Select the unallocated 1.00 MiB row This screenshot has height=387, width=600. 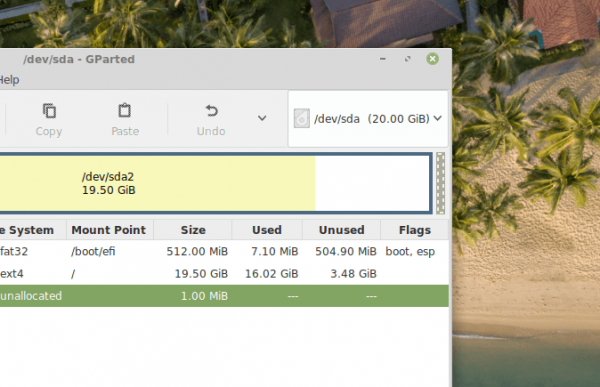[x=224, y=296]
